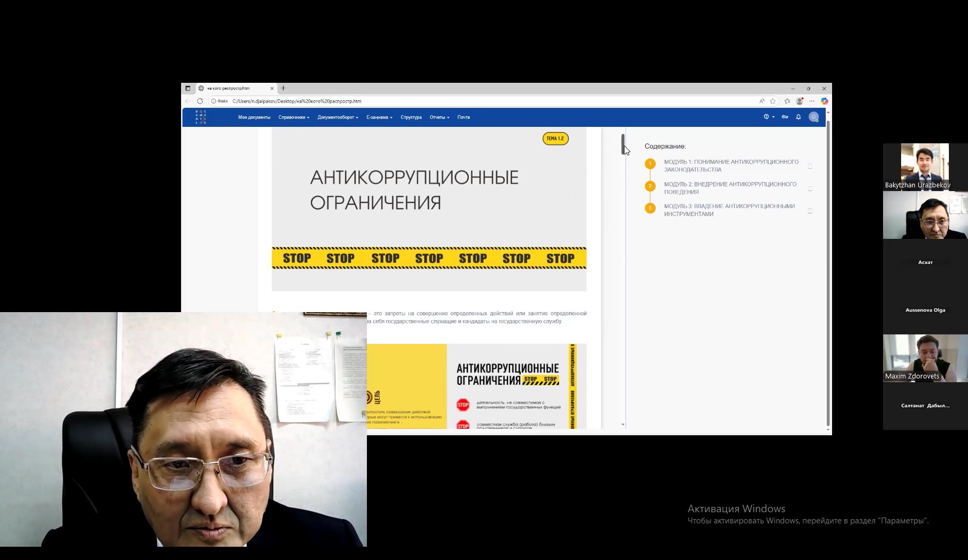Open МОДУЛЬ 1 in the Содержание list
This screenshot has height=560, width=968.
[731, 166]
